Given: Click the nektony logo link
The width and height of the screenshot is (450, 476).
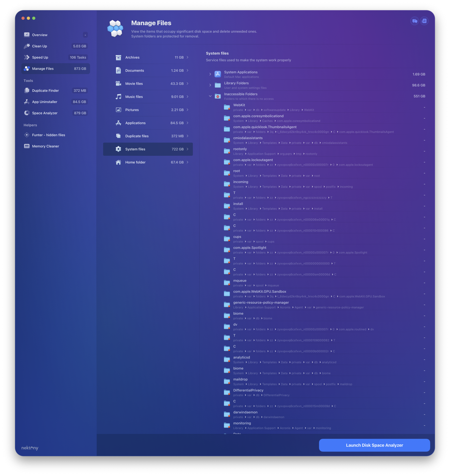Looking at the screenshot, I should click(x=30, y=448).
